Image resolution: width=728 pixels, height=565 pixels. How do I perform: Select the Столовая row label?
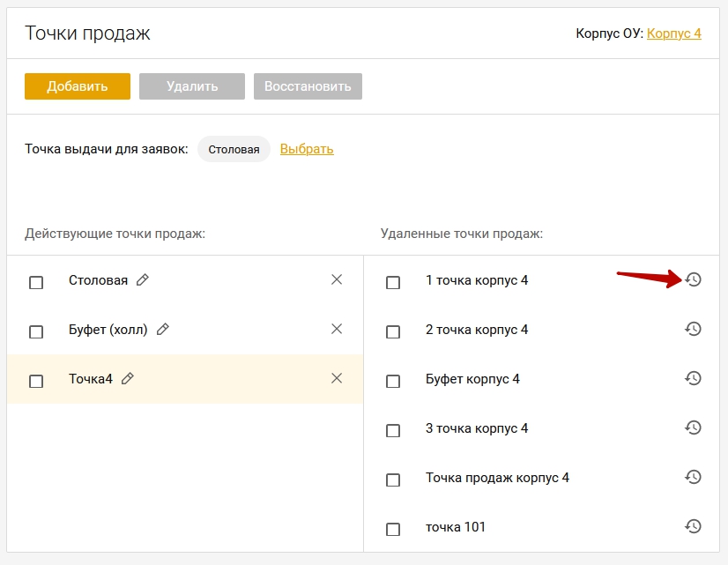click(98, 280)
